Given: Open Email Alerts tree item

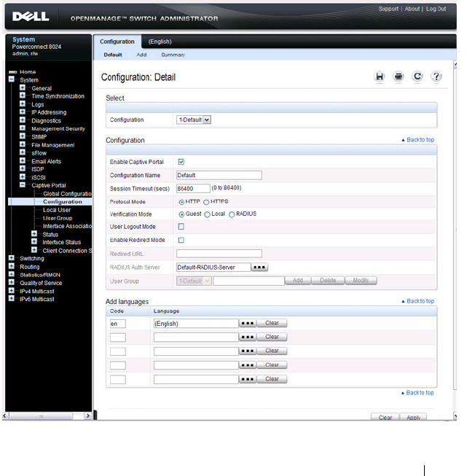Looking at the screenshot, I should (x=46, y=161).
